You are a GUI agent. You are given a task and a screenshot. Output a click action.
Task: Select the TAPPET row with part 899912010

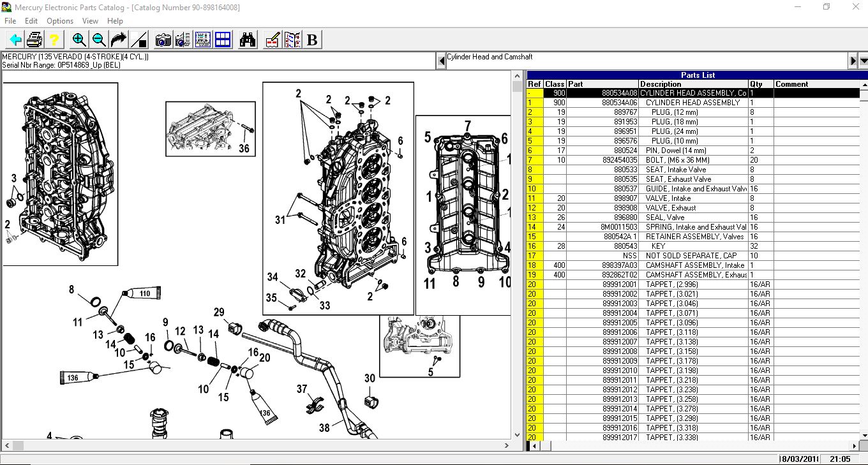693,371
